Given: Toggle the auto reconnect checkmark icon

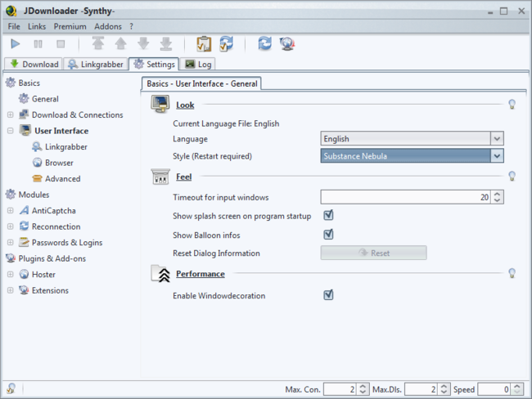Looking at the screenshot, I should (226, 43).
